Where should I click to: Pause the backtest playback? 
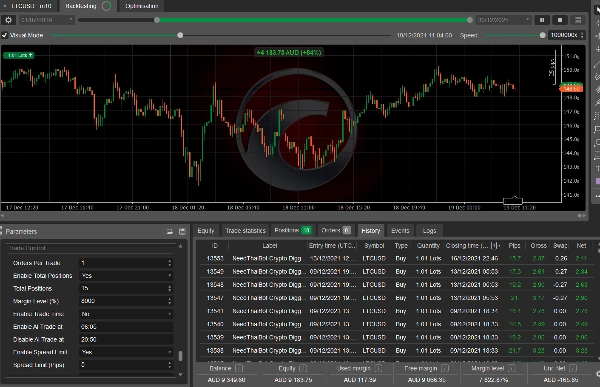(542, 20)
